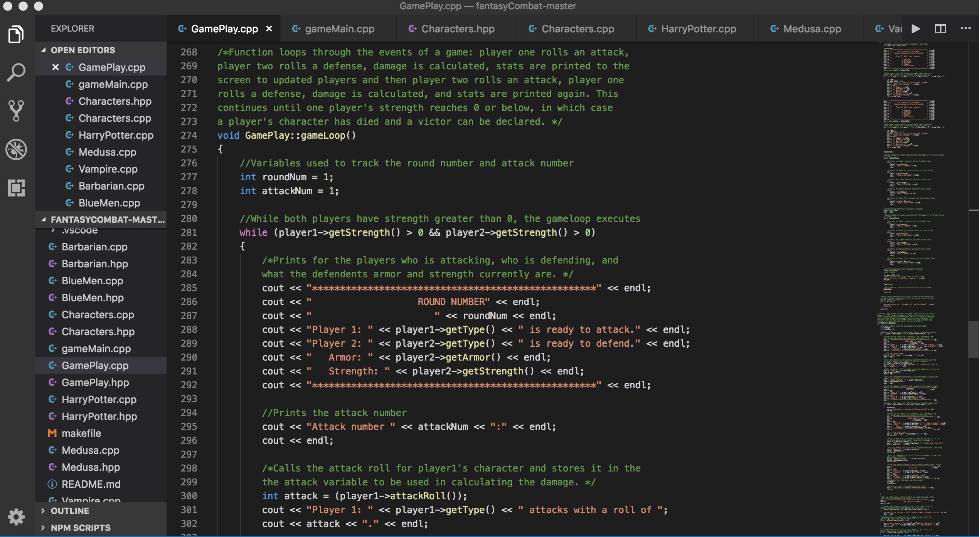Switch to the Characters.hpp tab

click(457, 29)
